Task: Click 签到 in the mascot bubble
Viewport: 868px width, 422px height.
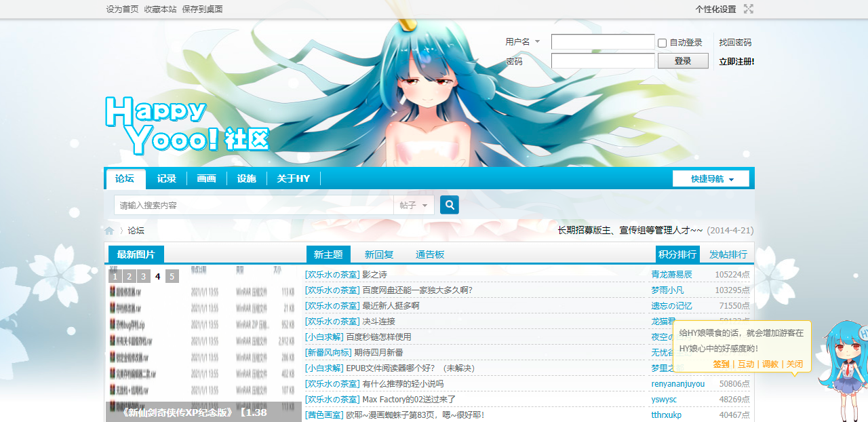Action: coord(721,364)
